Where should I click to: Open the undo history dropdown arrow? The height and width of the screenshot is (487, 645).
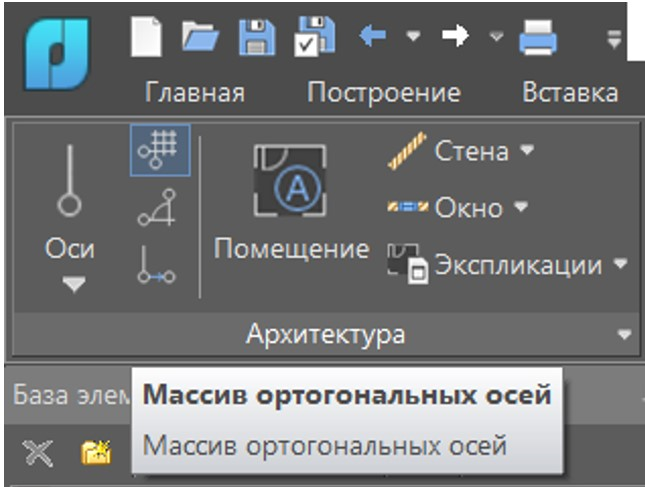tap(413, 37)
